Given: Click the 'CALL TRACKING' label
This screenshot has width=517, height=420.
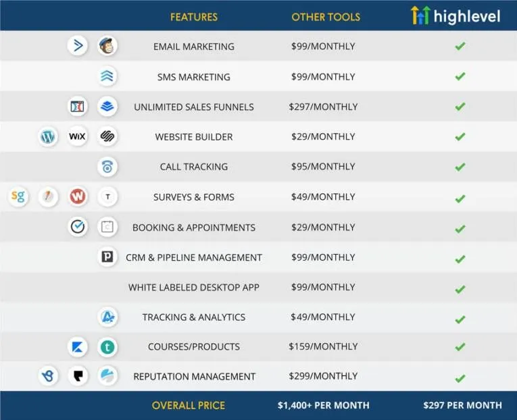Looking at the screenshot, I should pyautogui.click(x=194, y=167).
